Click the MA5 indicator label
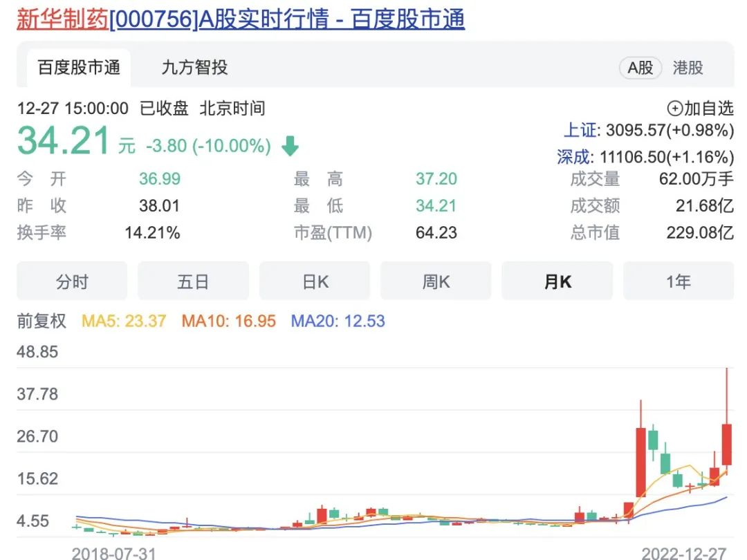This screenshot has height=560, width=747. coord(124,321)
